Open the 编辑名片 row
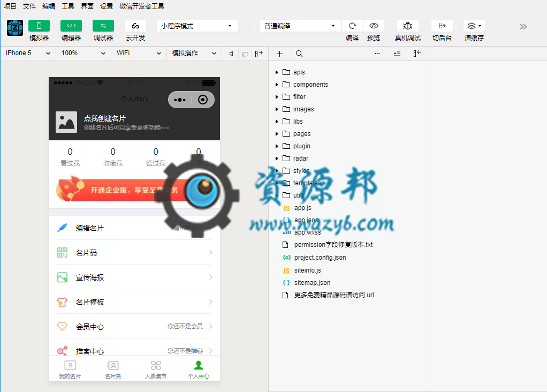The width and height of the screenshot is (547, 392). (134, 228)
